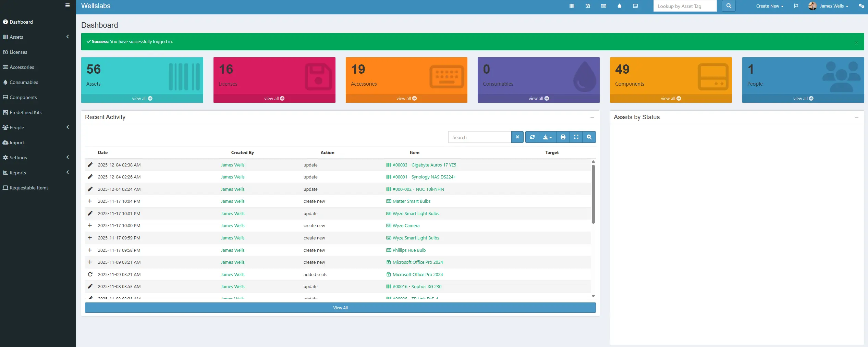The image size is (868, 347).
Task: Refresh the Recent Activity table
Action: [x=532, y=137]
